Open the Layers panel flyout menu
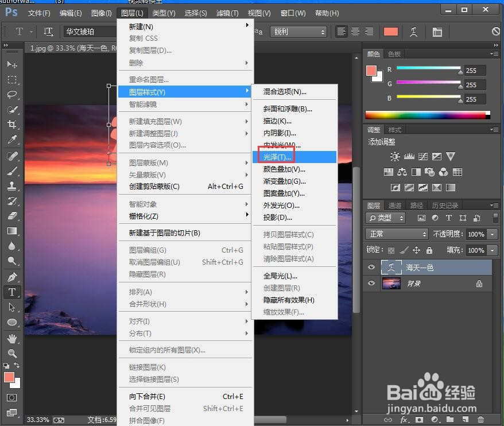 pos(494,205)
